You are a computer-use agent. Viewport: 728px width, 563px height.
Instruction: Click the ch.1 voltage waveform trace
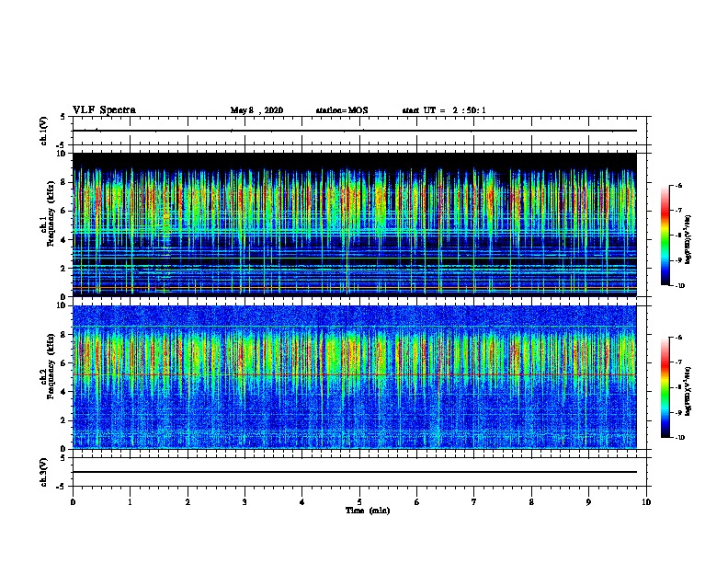coord(355,131)
